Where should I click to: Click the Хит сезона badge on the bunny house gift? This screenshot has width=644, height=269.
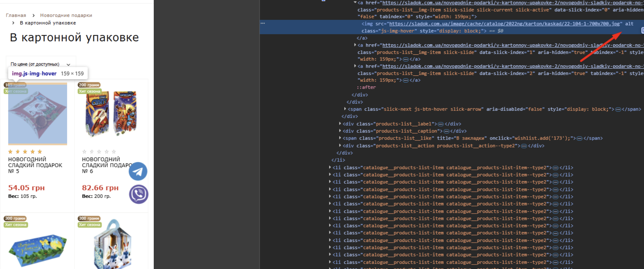pos(90,225)
